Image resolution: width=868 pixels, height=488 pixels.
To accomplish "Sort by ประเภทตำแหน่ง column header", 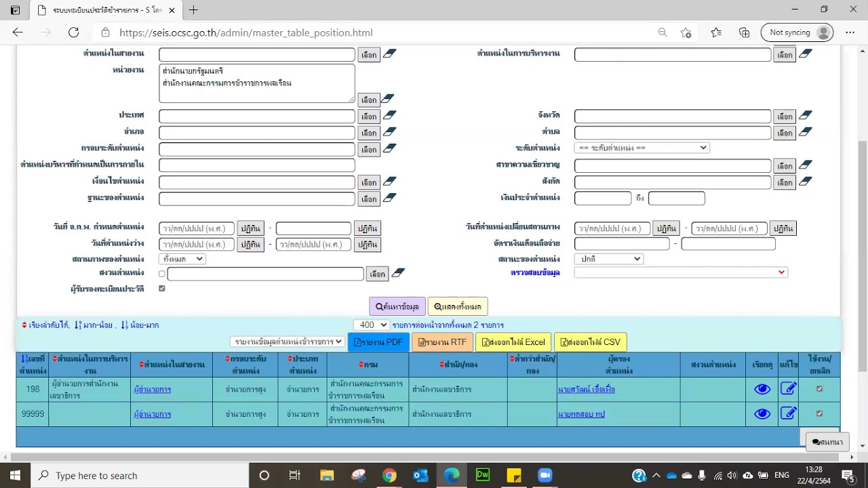I will click(302, 365).
